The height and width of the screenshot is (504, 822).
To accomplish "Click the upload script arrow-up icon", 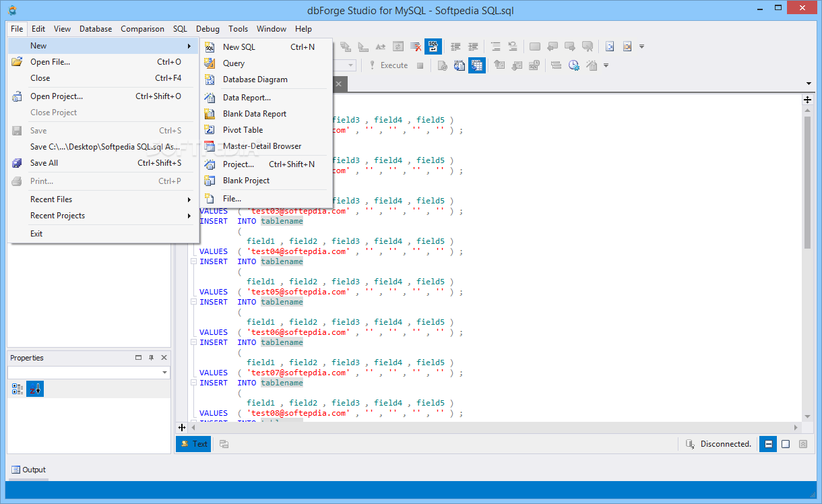I will click(500, 65).
